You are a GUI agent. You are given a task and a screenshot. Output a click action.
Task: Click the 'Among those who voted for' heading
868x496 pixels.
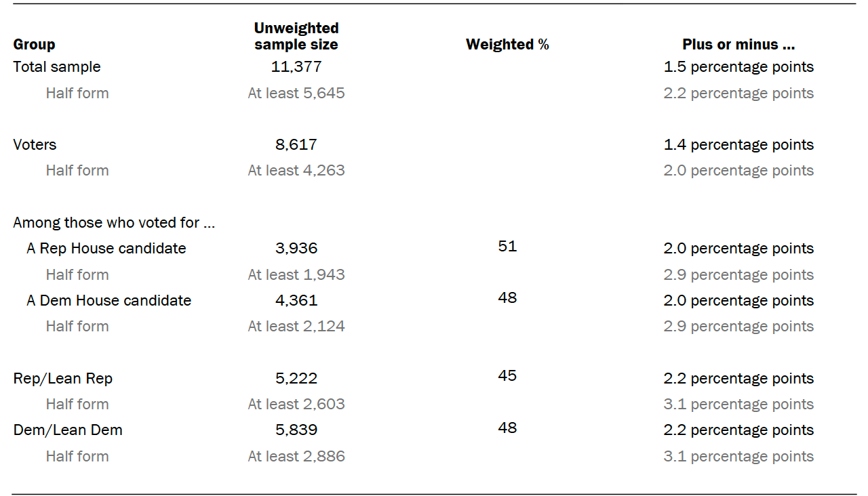(x=114, y=223)
